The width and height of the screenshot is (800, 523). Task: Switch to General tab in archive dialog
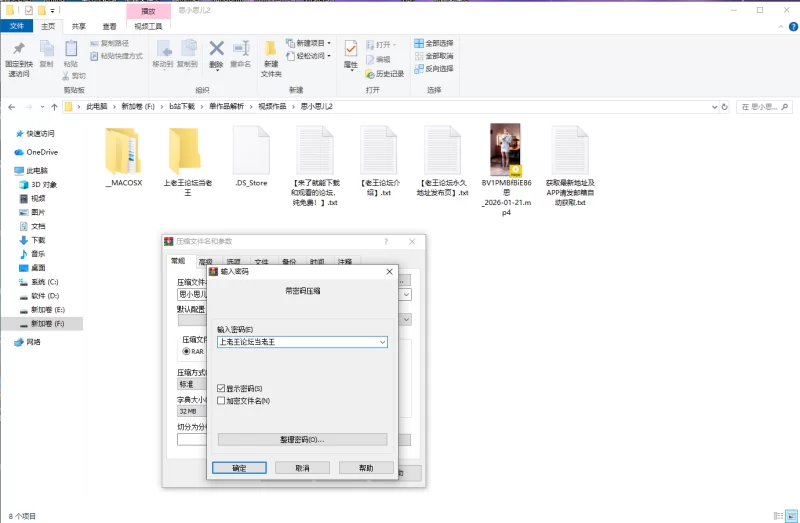(x=179, y=261)
